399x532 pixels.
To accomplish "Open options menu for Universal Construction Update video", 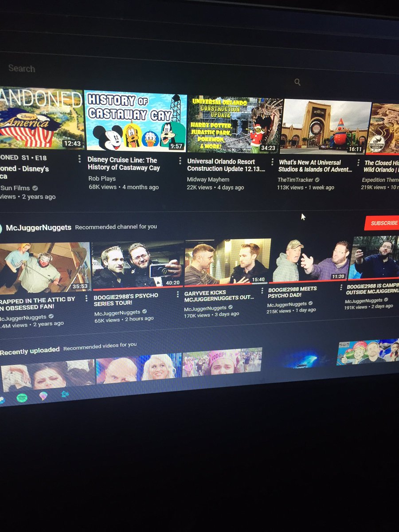I will 271,162.
